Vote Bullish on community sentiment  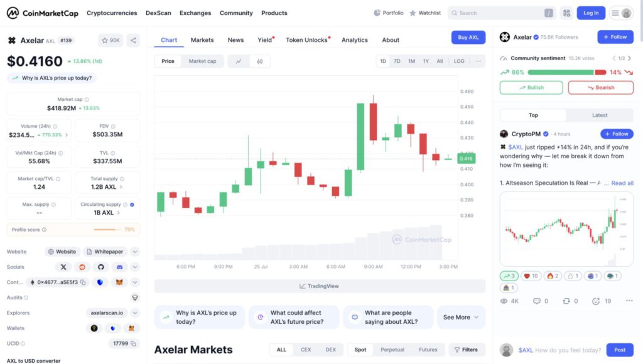point(531,87)
